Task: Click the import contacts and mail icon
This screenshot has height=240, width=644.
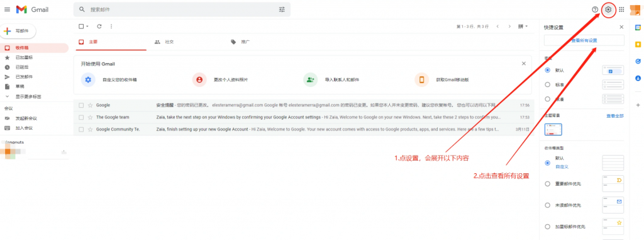Action: tap(311, 79)
